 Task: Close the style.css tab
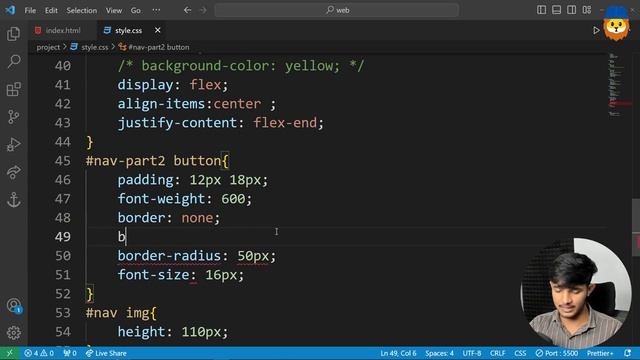coord(158,30)
